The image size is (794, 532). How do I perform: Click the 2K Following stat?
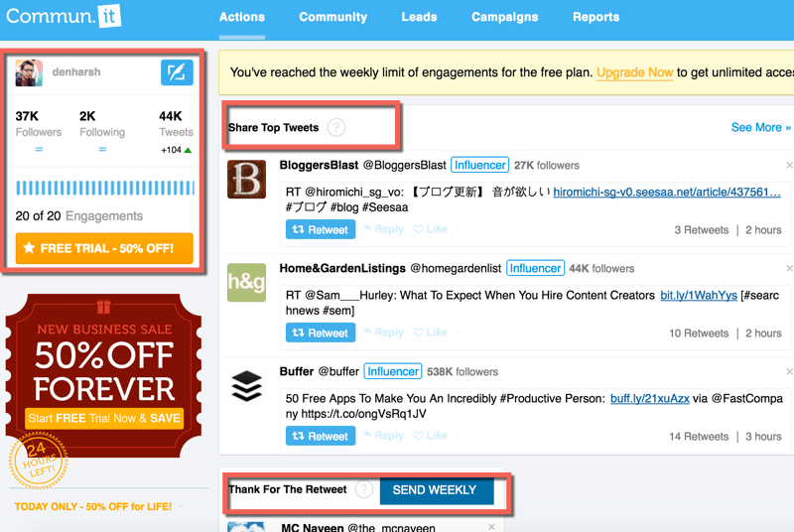tap(102, 124)
